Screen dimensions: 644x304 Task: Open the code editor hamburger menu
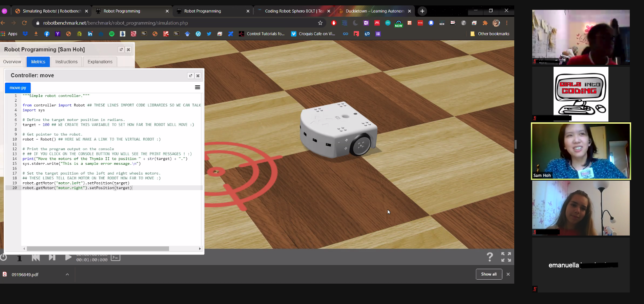click(x=198, y=87)
